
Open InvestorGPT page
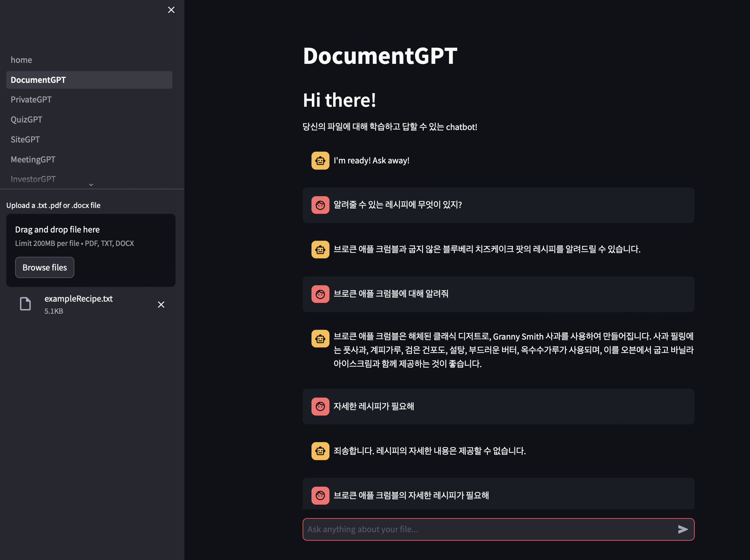click(33, 179)
